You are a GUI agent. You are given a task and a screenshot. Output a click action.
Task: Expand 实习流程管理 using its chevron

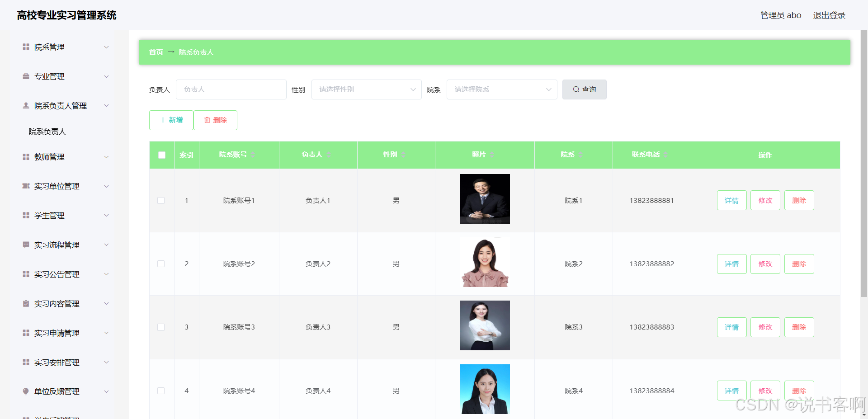tap(106, 245)
